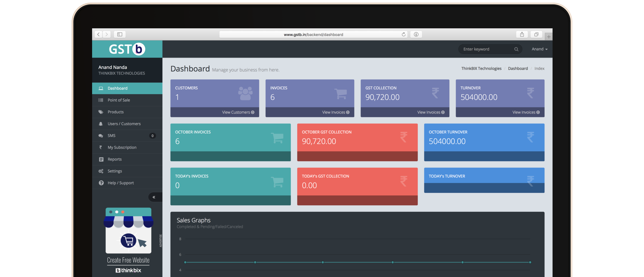Click View Invoices under Turnover card
This screenshot has height=277, width=644.
pos(526,112)
